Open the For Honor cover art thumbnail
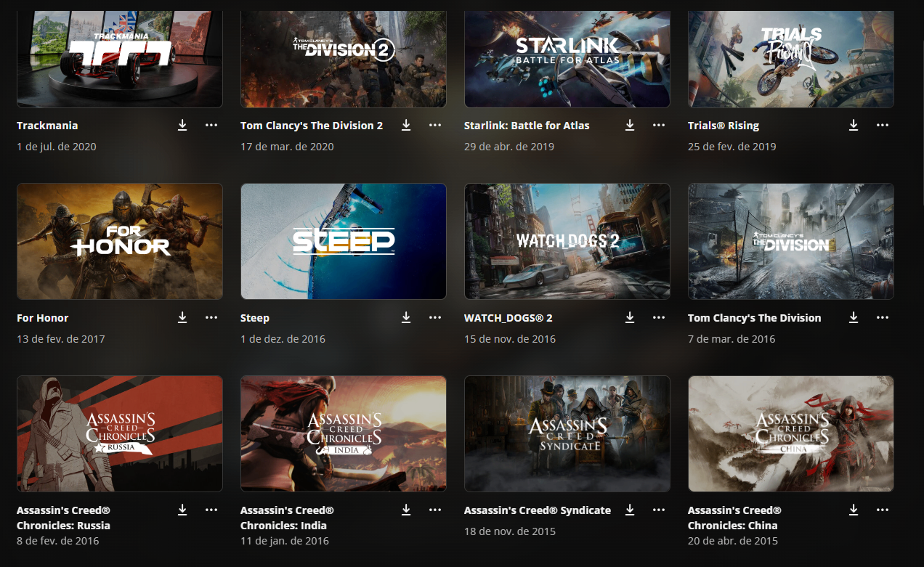This screenshot has width=924, height=567. click(120, 241)
